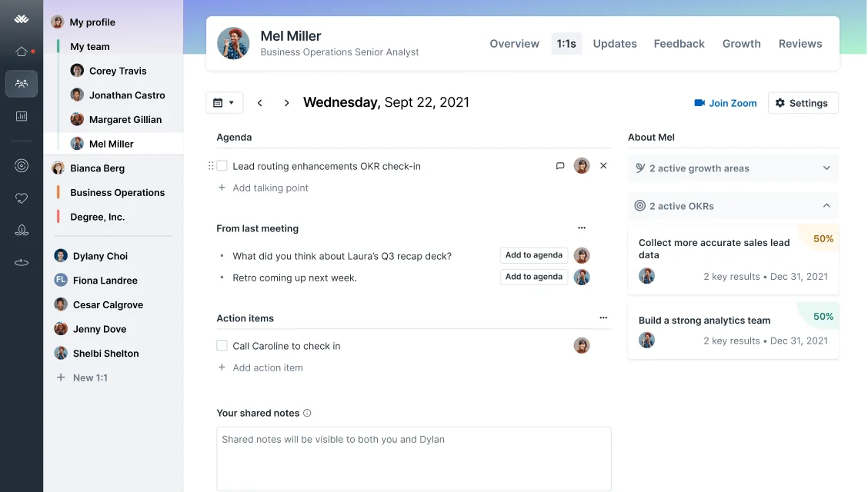
Task: Collapse the 2 active OKRs section
Action: [826, 206]
